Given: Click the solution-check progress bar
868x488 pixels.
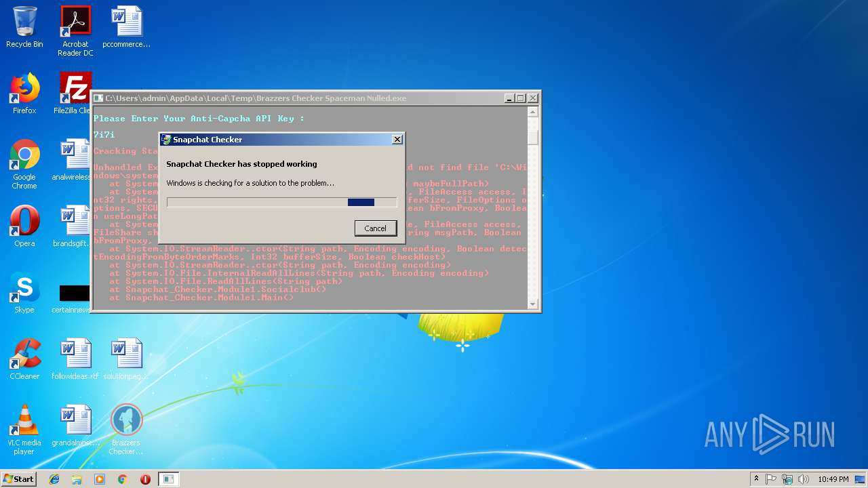Looking at the screenshot, I should (281, 202).
